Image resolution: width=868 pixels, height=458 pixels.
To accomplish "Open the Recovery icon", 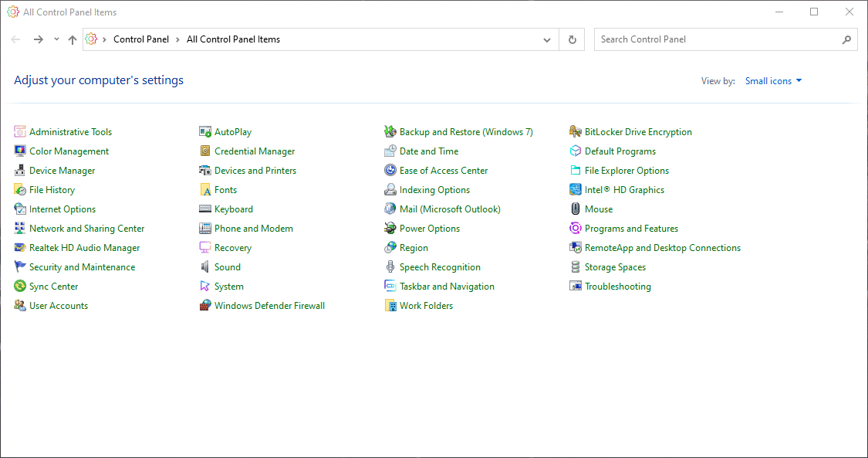I will coord(205,248).
